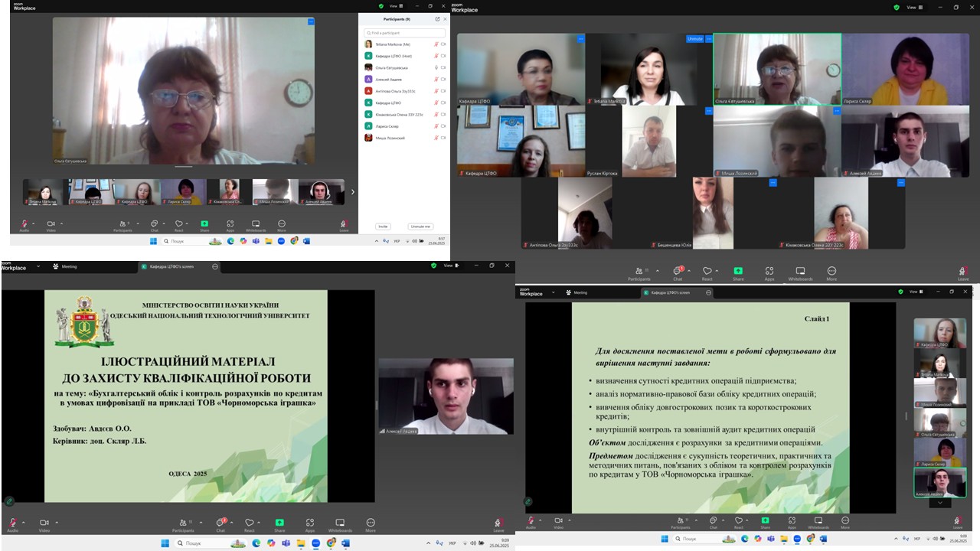Toggle Audio mute in Слайд 1 Zoom window
This screenshot has width=980, height=551.
tap(531, 521)
